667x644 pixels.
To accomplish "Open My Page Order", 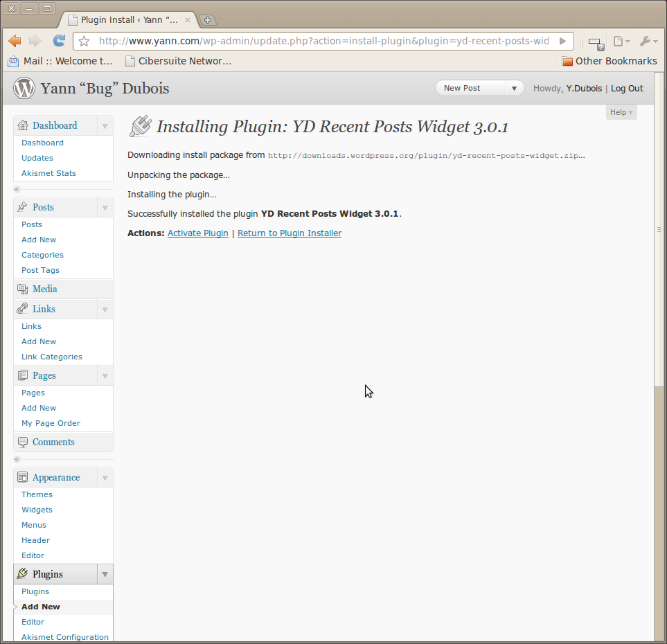I will pyautogui.click(x=51, y=423).
